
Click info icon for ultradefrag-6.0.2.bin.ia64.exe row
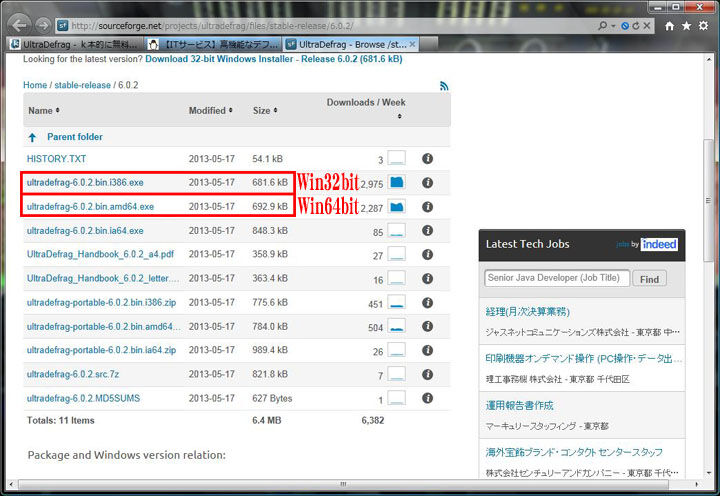point(428,231)
